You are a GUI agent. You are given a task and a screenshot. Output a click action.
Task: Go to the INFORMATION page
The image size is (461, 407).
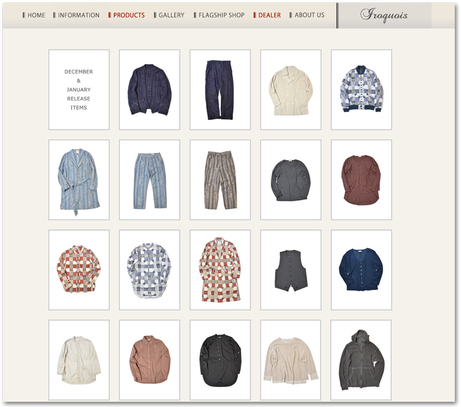(76, 15)
